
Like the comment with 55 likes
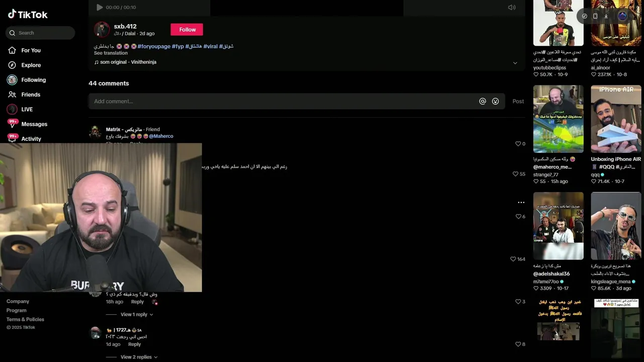pos(515,174)
